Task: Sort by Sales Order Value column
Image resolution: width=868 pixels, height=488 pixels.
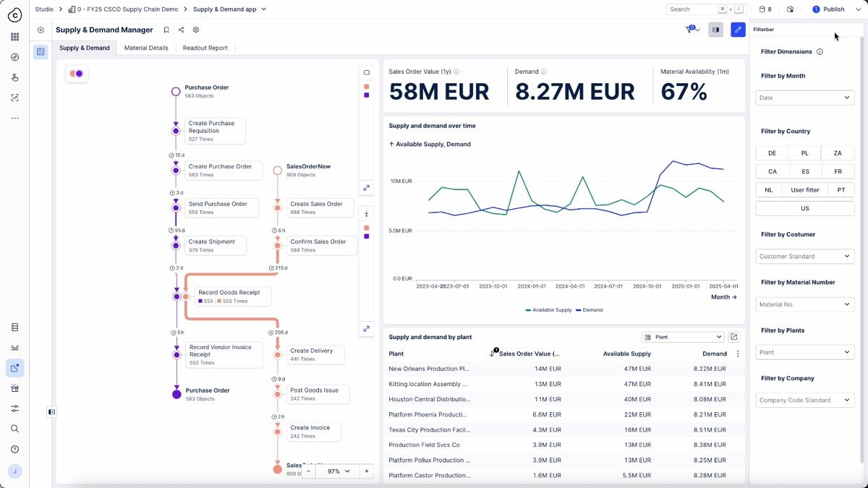Action: 529,354
